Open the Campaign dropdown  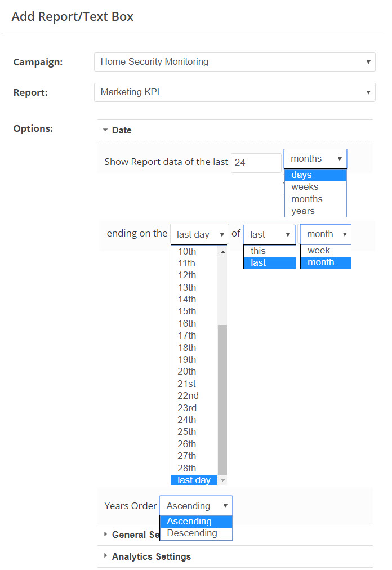click(x=234, y=62)
